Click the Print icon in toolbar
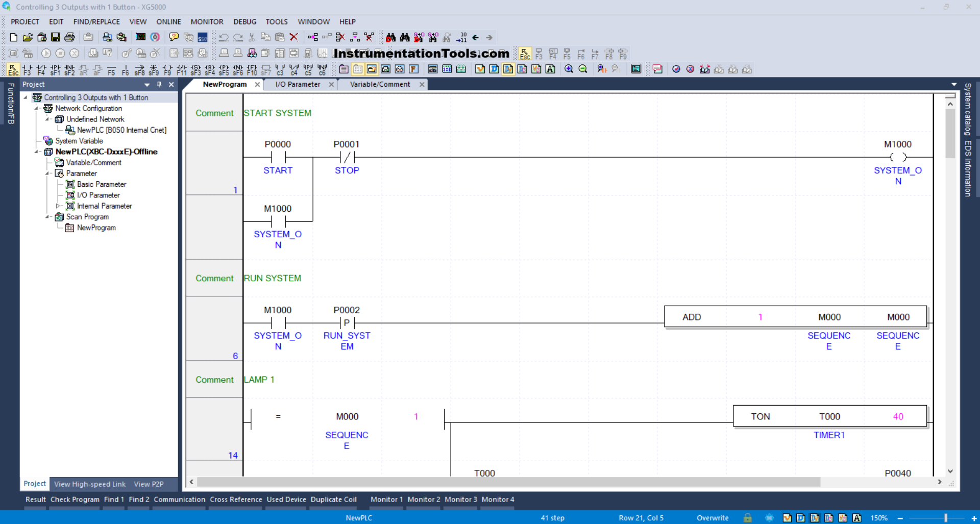The height and width of the screenshot is (524, 980). coord(70,37)
